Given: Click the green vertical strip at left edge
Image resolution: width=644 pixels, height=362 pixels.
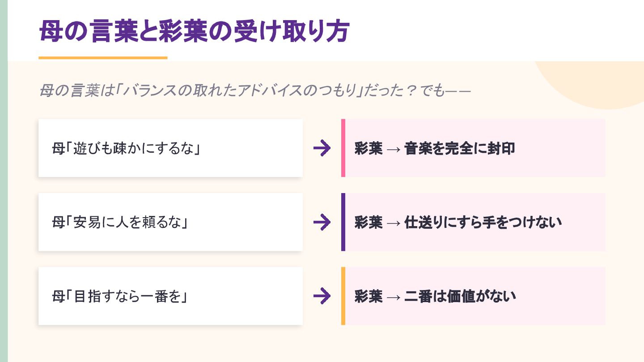Looking at the screenshot, I should click(x=4, y=181).
